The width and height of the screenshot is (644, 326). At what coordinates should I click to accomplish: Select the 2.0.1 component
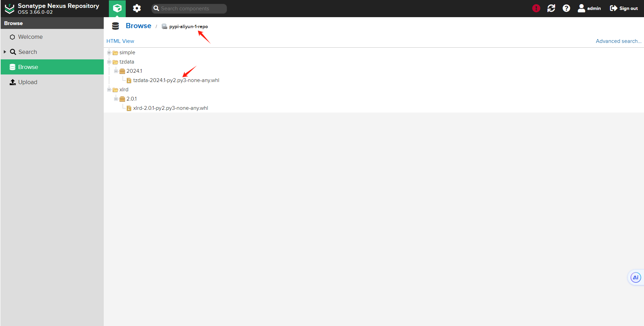[x=132, y=99]
